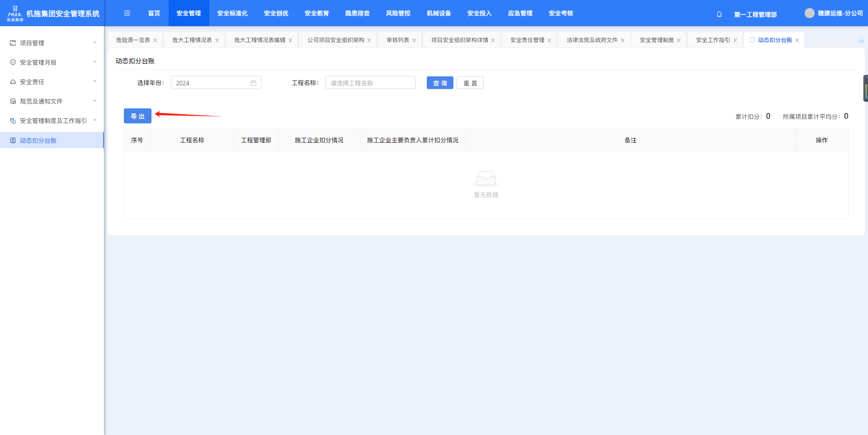
Task: Close the 审核列表 tab
Action: pos(414,41)
